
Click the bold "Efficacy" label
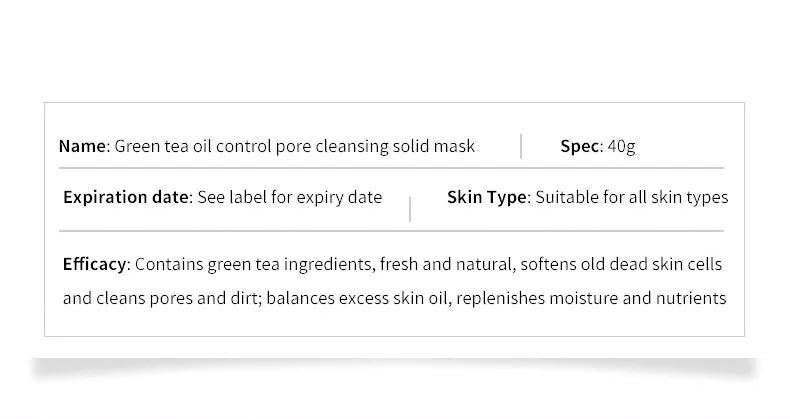click(x=95, y=265)
